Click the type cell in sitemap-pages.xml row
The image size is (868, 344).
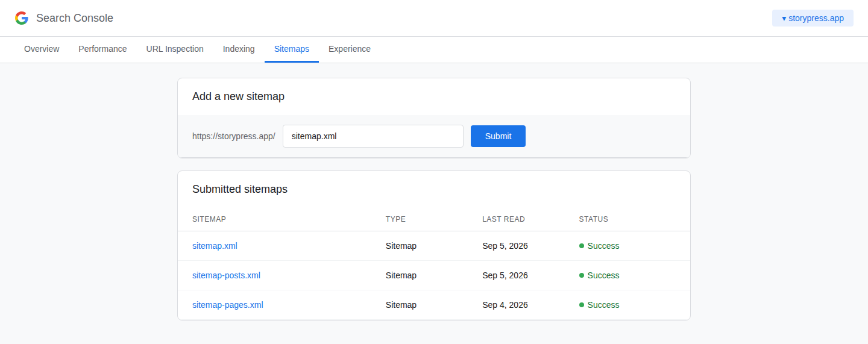[401, 305]
